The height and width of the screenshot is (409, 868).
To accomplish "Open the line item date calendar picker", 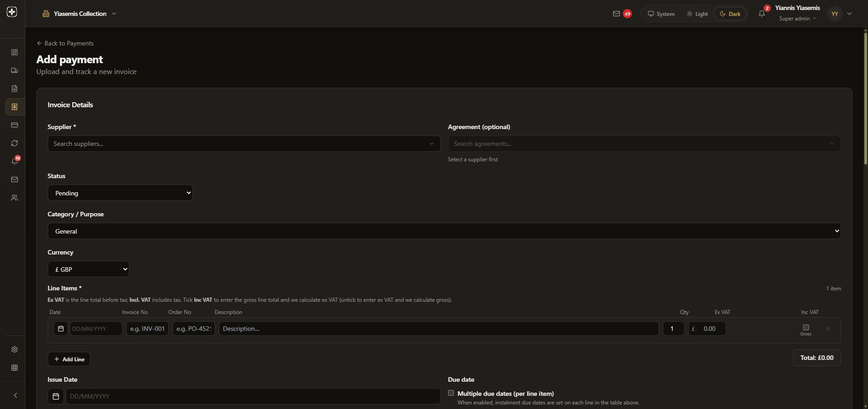I will (x=61, y=329).
